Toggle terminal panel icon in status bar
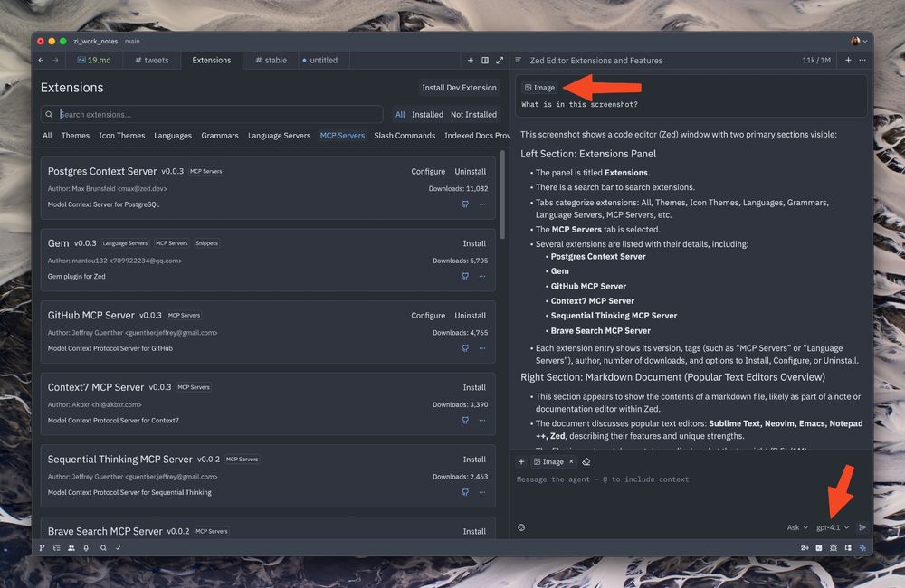The height and width of the screenshot is (588, 905). (x=819, y=548)
